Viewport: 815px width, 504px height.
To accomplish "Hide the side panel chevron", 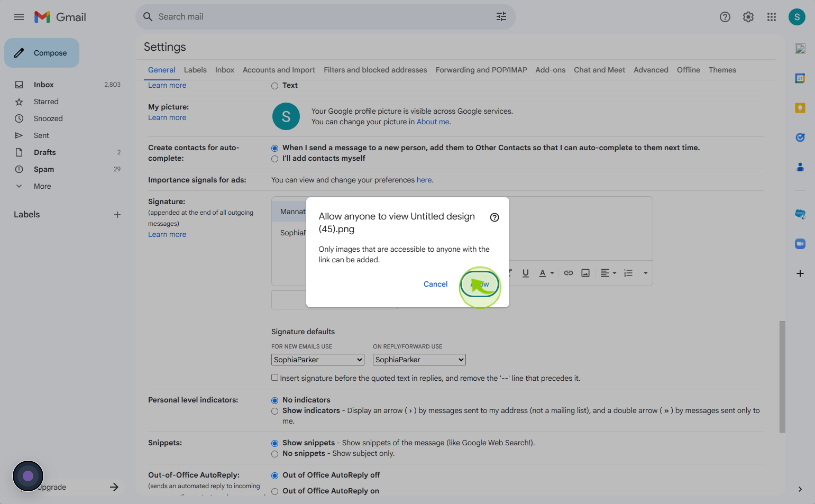I will click(x=800, y=489).
